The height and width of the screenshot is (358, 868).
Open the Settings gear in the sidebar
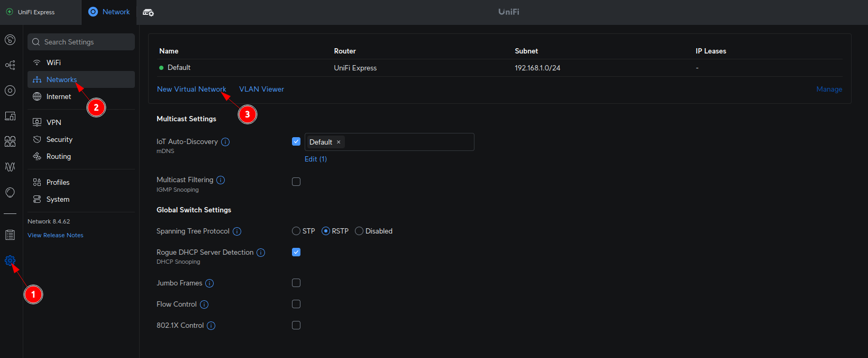10,261
